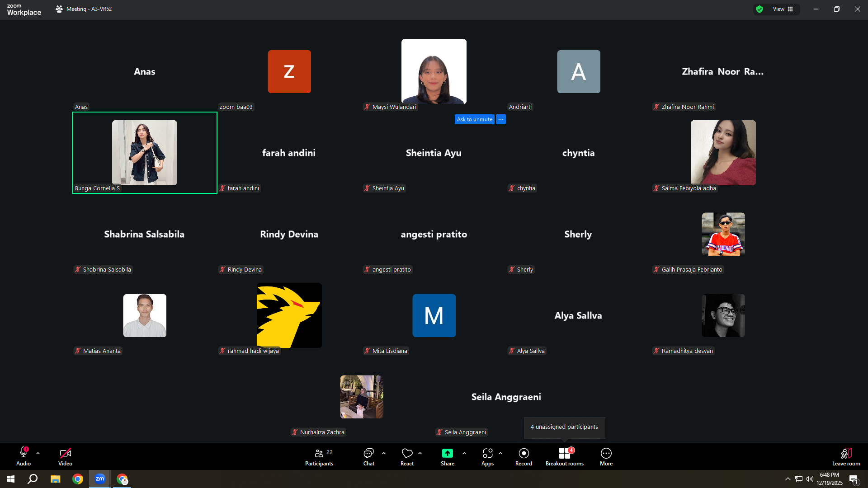
Task: Expand apps options caret
Action: tap(500, 453)
